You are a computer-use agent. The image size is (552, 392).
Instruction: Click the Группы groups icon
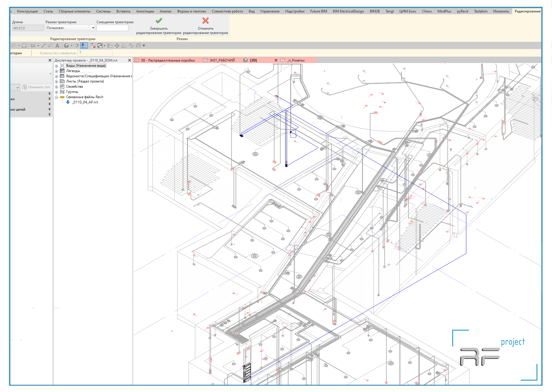pos(62,92)
